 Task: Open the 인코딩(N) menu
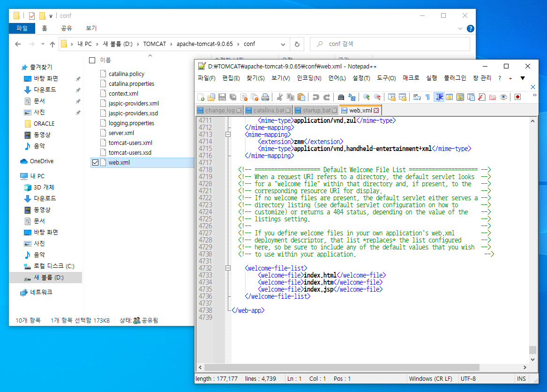(x=309, y=78)
